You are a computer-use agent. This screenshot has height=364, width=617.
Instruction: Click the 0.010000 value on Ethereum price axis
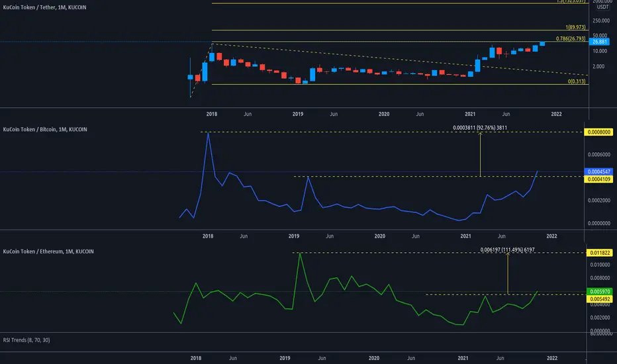[600, 265]
